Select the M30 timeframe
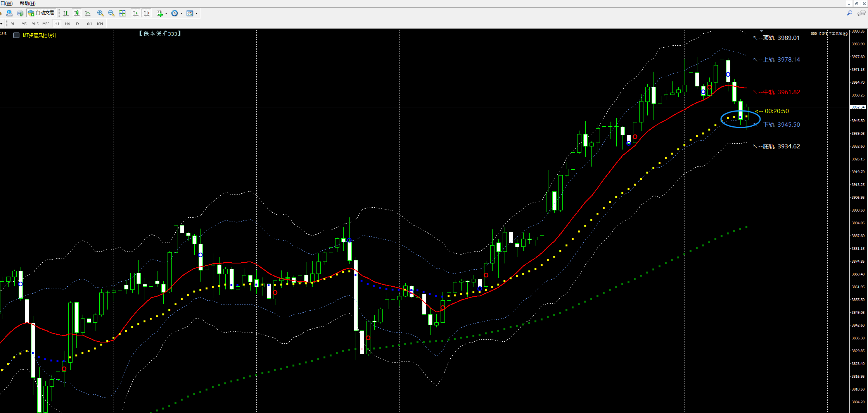 (46, 24)
